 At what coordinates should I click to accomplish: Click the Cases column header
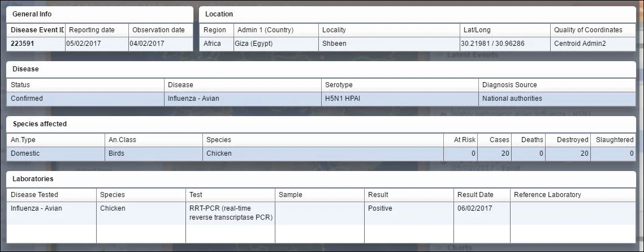495,140
